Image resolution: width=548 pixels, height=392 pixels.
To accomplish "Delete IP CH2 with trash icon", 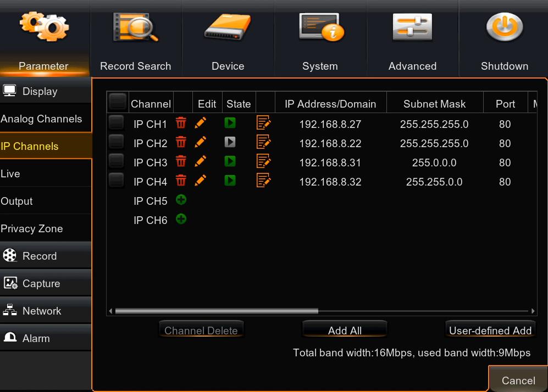I will [x=181, y=142].
